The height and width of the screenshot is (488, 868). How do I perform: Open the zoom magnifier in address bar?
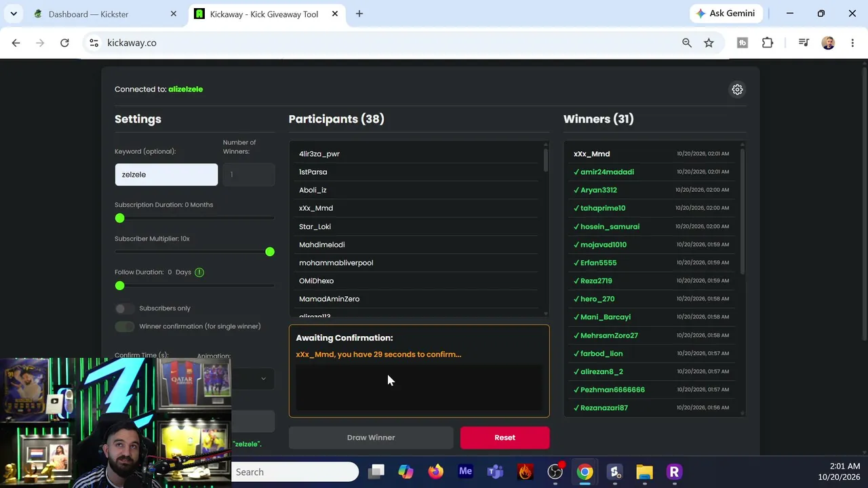point(687,43)
